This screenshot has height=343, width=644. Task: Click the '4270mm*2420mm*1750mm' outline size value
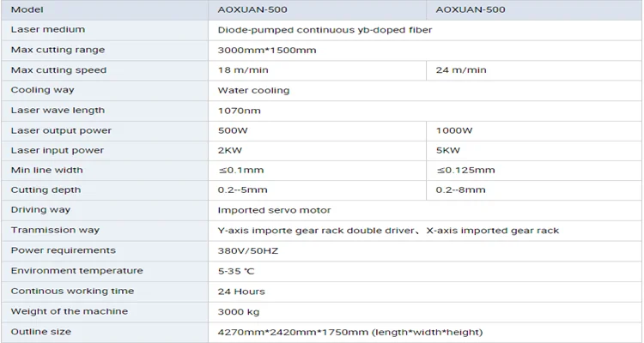pos(350,332)
